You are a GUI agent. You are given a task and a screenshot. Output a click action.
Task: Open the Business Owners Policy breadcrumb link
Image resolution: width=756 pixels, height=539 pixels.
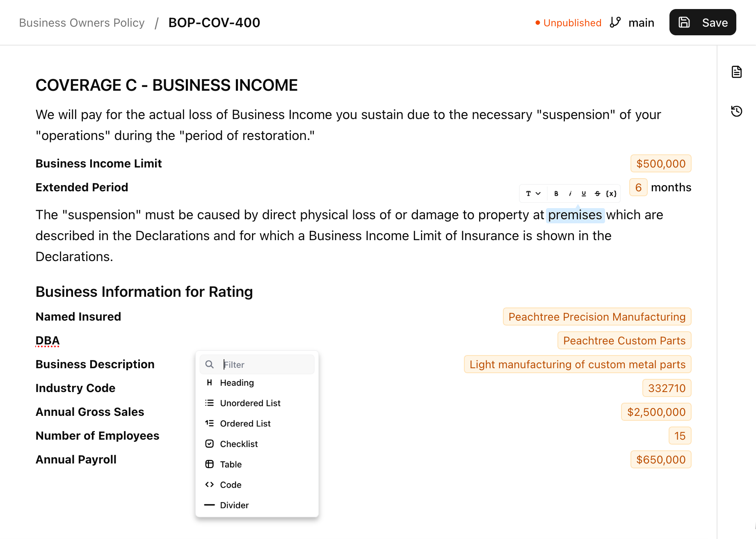pyautogui.click(x=82, y=23)
